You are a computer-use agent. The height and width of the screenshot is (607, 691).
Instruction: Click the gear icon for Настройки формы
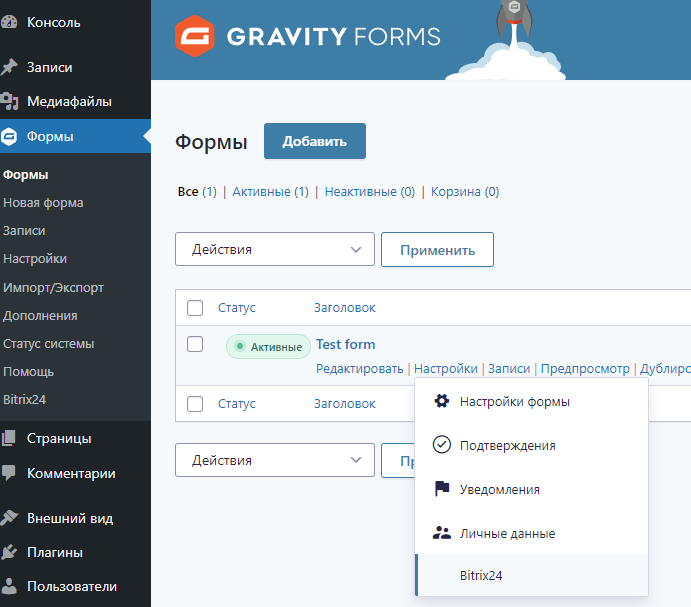(x=442, y=401)
